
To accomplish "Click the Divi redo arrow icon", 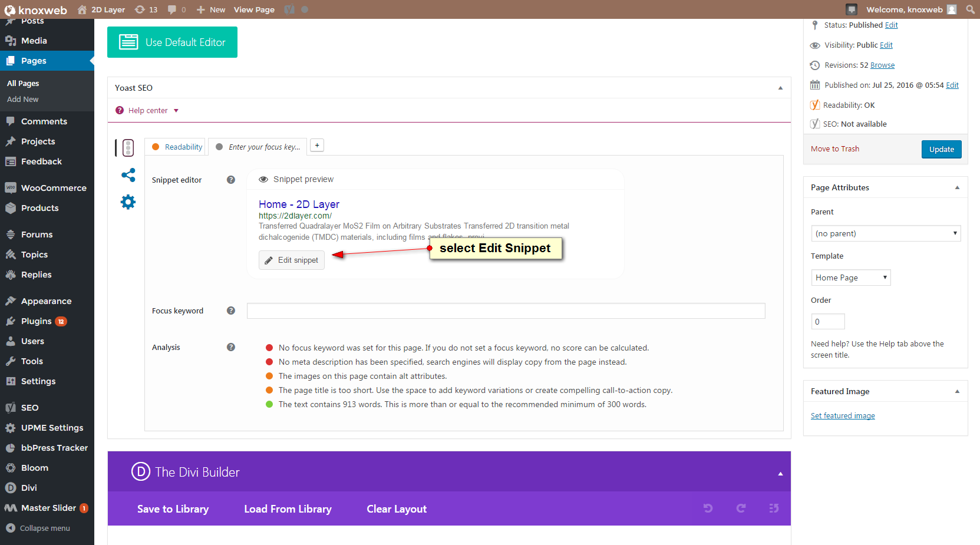I will pos(741,508).
